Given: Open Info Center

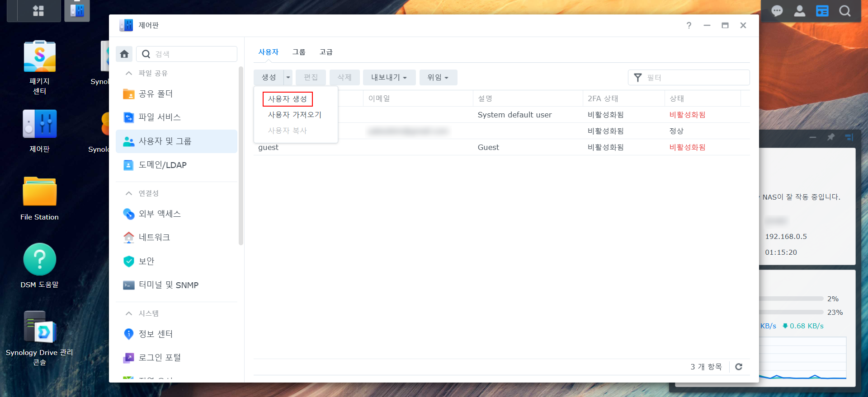Looking at the screenshot, I should pyautogui.click(x=176, y=334).
